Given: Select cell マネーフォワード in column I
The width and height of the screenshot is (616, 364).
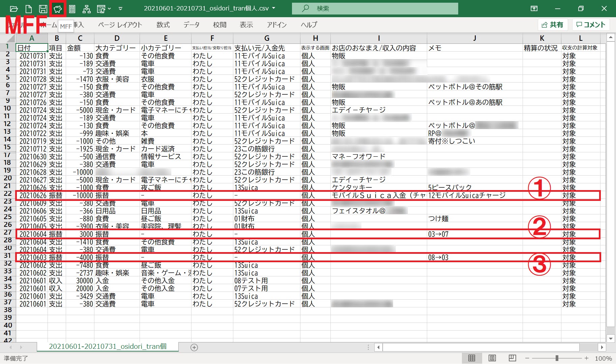Looking at the screenshot, I should 379,156.
